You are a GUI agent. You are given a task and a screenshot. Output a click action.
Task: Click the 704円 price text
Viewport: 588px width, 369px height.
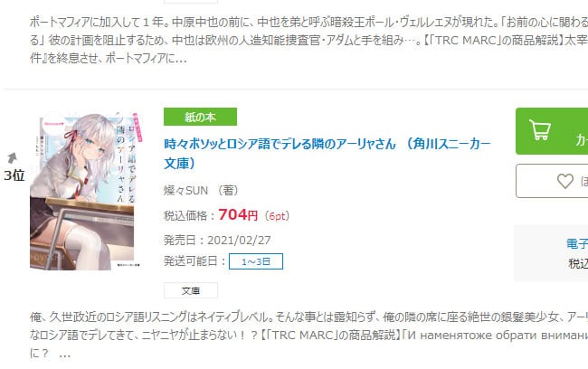(x=238, y=215)
